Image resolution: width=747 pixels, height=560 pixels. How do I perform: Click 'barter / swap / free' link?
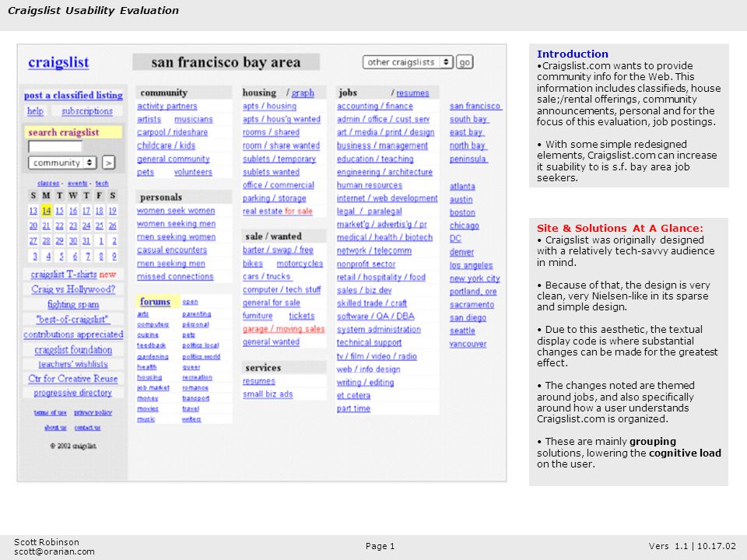pyautogui.click(x=279, y=250)
